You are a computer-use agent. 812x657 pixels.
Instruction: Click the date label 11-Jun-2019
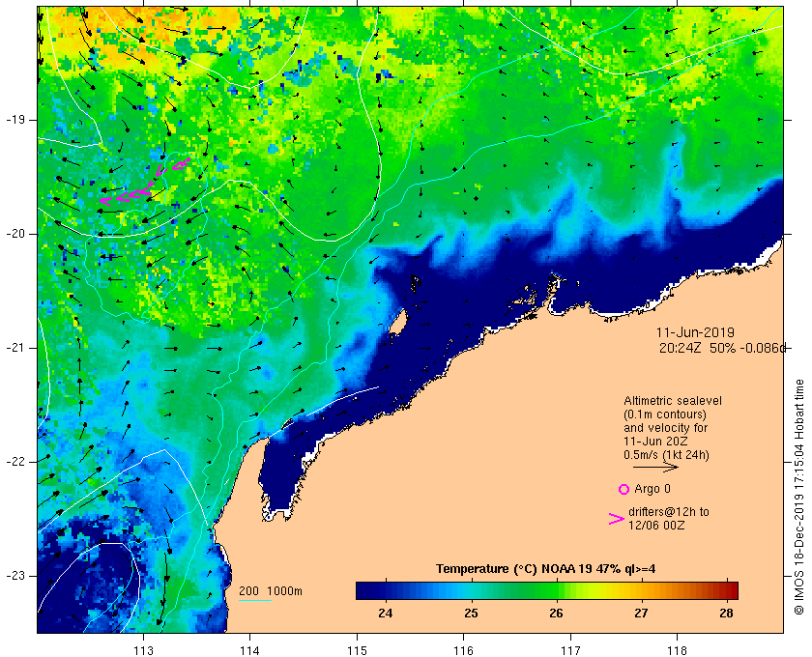[x=695, y=332]
